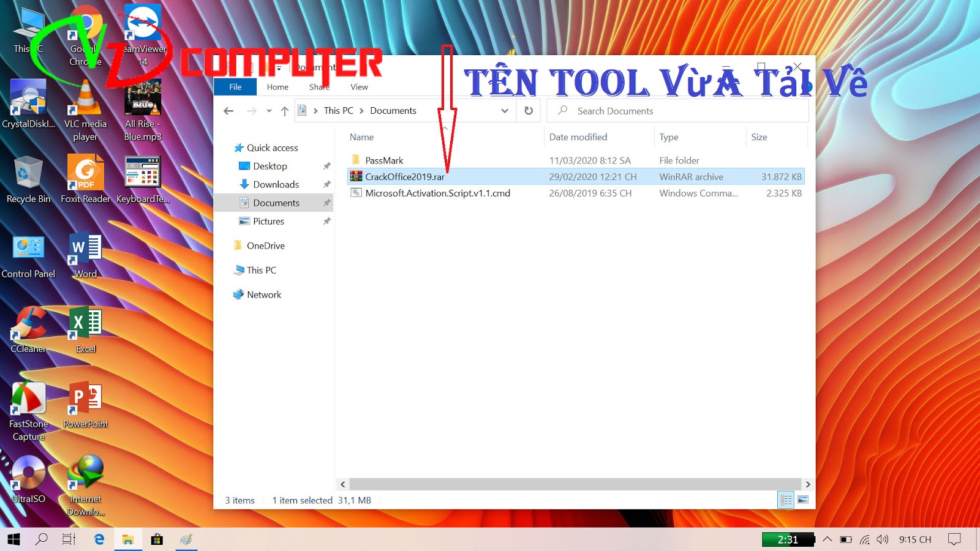Screen dimensions: 980x551
Task: Sort files by Date modified column
Action: pyautogui.click(x=578, y=137)
